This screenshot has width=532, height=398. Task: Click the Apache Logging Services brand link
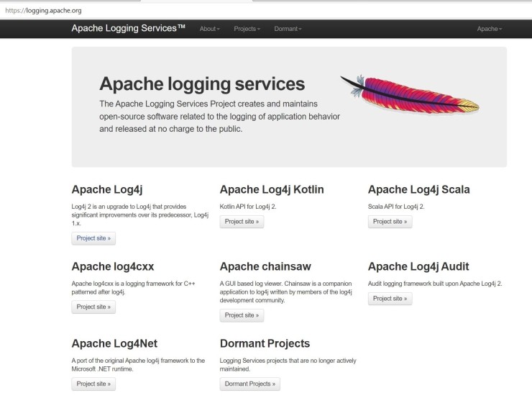(128, 28)
